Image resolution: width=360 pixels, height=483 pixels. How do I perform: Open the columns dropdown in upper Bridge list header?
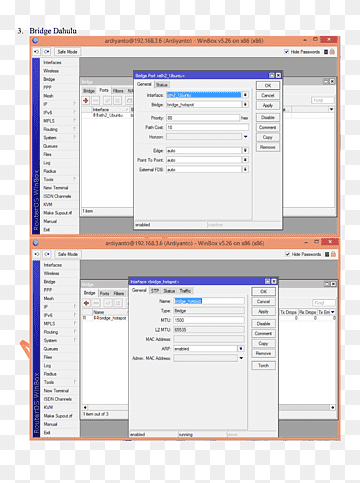pyautogui.click(x=331, y=109)
